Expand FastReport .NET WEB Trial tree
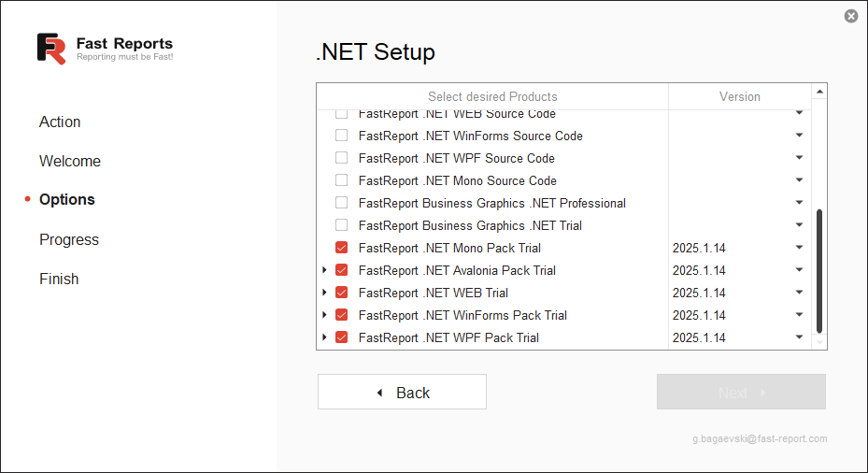The image size is (868, 473). click(324, 292)
